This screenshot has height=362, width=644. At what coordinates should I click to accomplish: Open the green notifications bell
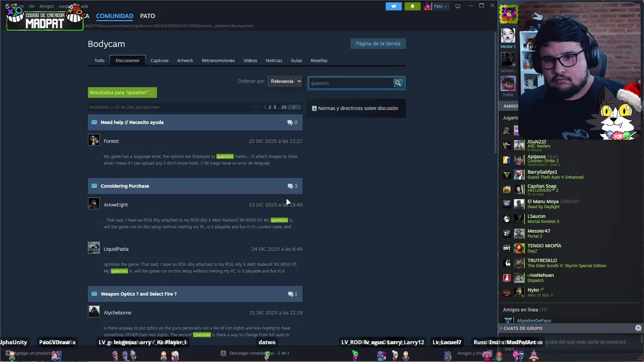(x=412, y=6)
